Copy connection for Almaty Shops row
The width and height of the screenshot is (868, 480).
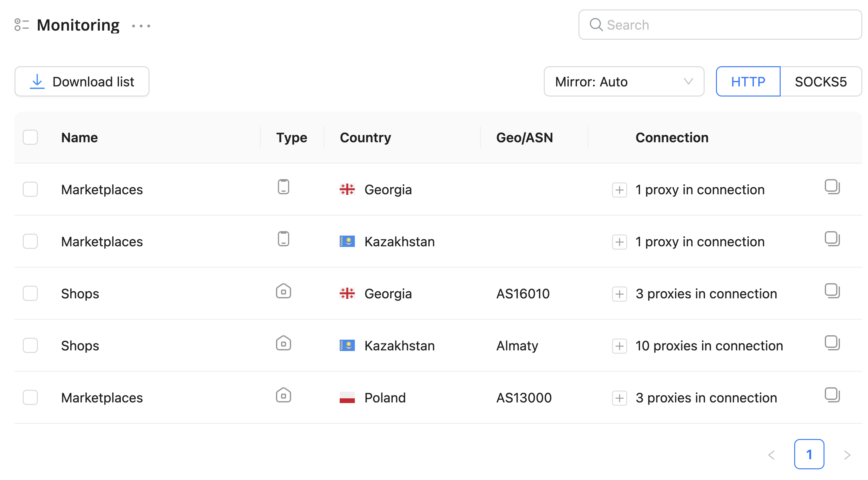coord(832,342)
